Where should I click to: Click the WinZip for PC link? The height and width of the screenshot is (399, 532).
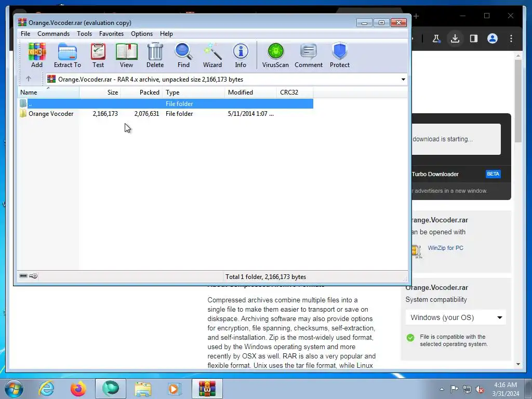[445, 248]
